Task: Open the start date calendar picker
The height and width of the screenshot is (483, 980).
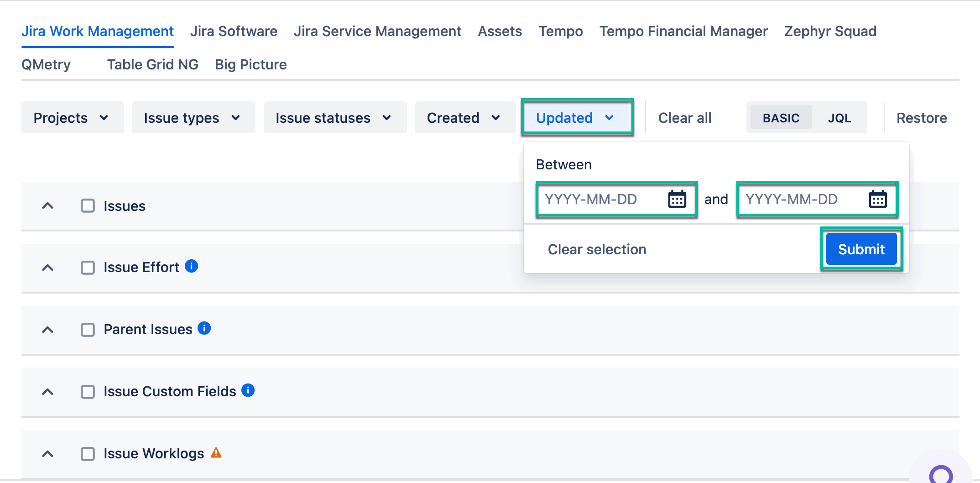Action: (x=677, y=199)
